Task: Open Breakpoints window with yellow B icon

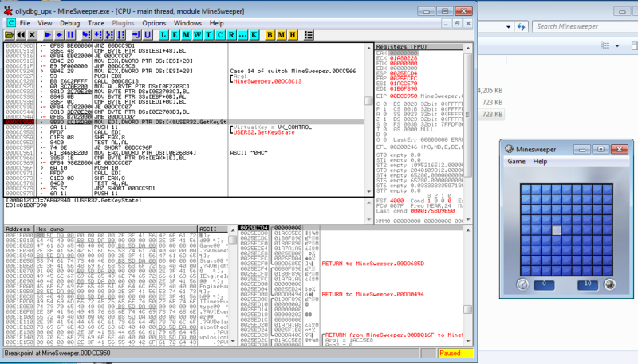Action: click(270, 35)
